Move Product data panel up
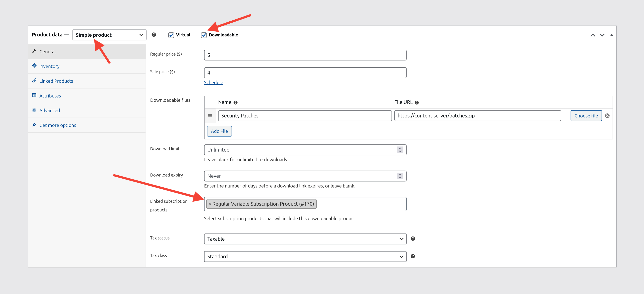This screenshot has width=644, height=294. click(593, 35)
